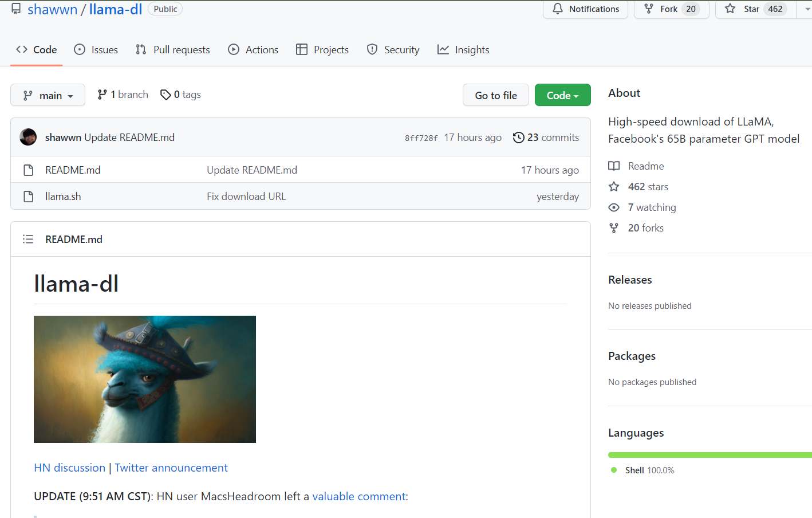Expand the main branch selector dropdown
Screen dimensions: 812x518
(48, 95)
